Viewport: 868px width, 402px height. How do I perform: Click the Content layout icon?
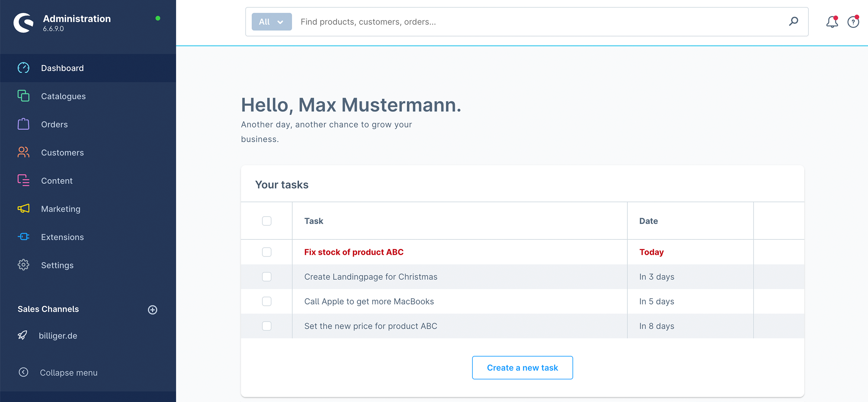(23, 180)
